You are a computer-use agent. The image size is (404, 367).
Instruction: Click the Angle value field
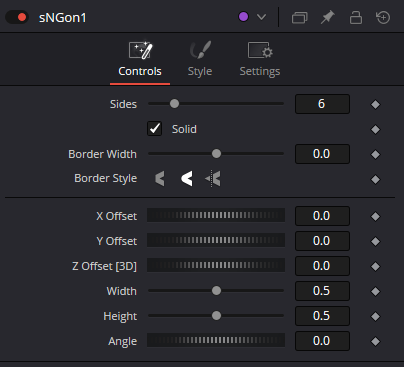[x=322, y=341]
